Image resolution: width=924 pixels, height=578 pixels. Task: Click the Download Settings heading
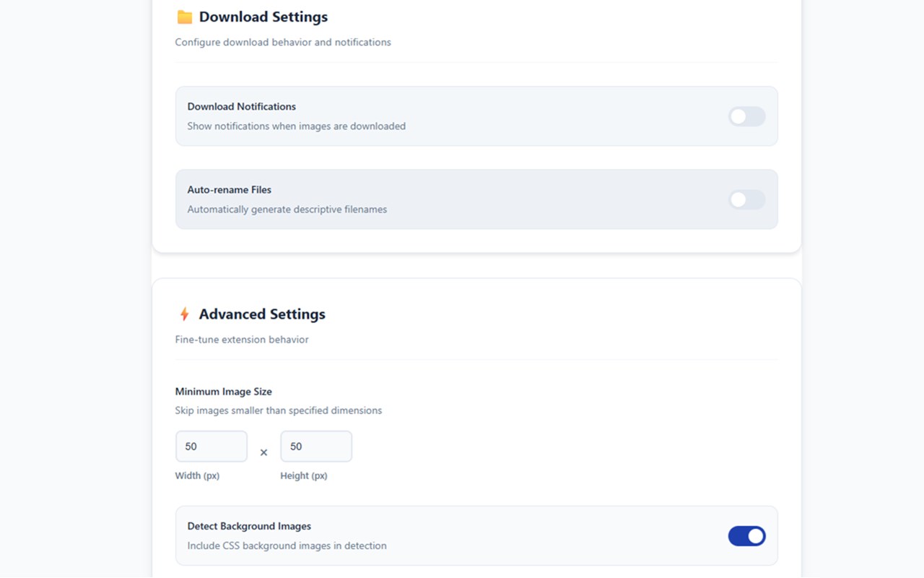click(x=263, y=17)
